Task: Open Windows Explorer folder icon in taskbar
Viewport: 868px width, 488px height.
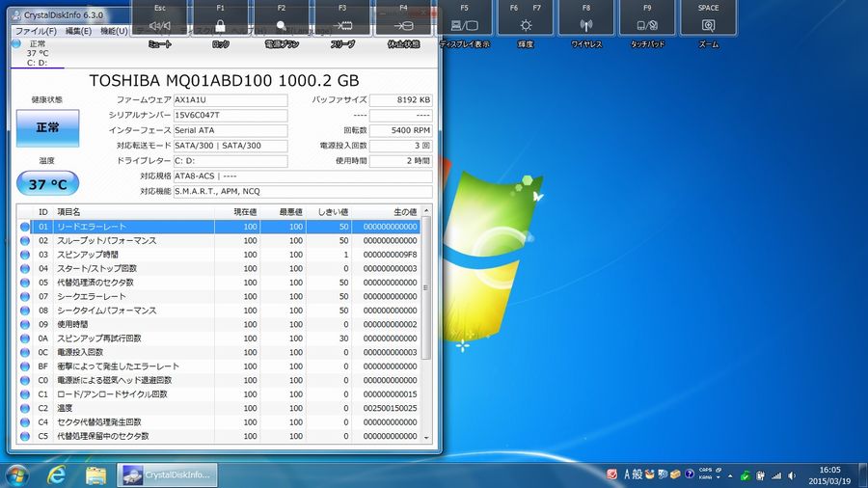Action: point(95,475)
